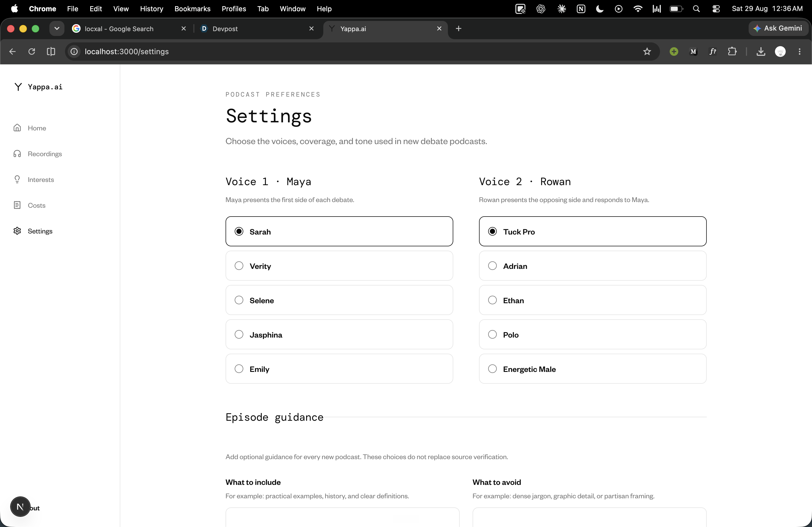Open the Chrome profile avatar
The image size is (812, 527).
click(x=780, y=52)
